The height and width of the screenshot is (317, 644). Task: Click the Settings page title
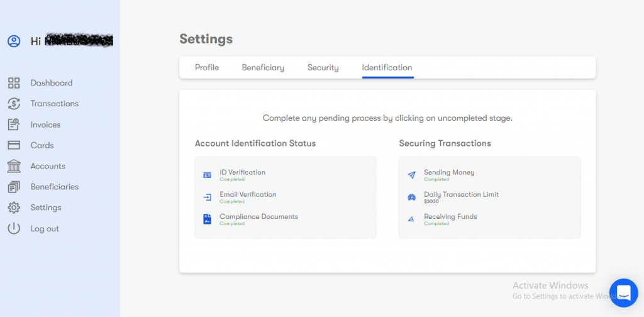click(x=206, y=39)
